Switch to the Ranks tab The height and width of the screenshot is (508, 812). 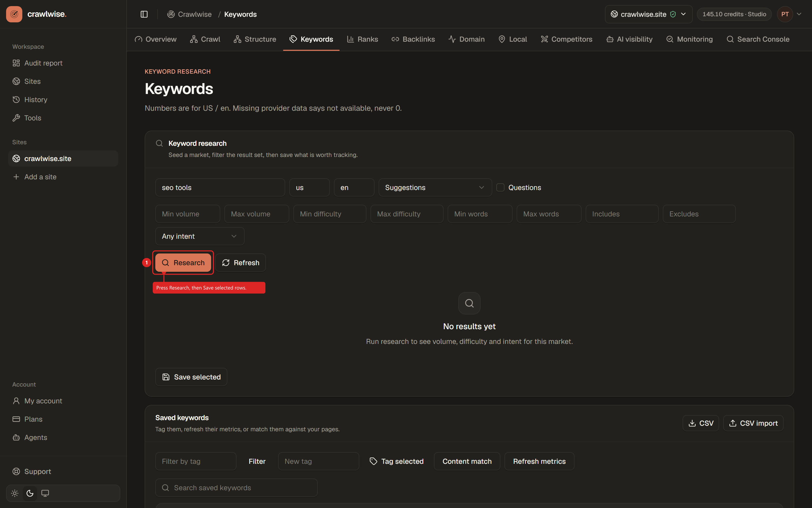point(363,39)
